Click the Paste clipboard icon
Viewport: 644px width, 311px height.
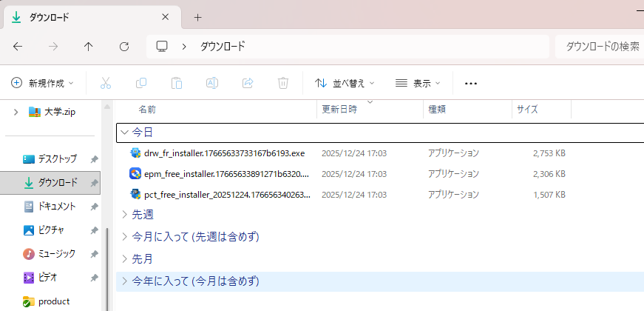177,83
